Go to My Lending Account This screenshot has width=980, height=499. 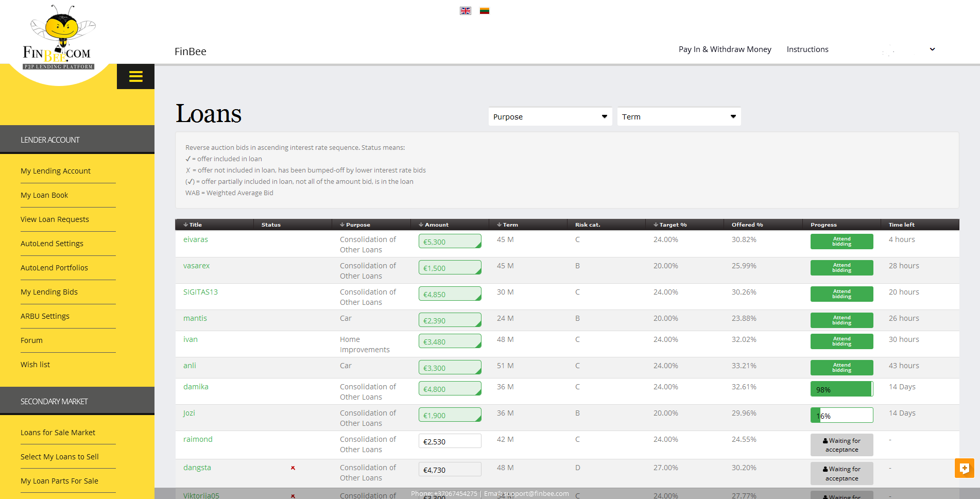tap(56, 171)
